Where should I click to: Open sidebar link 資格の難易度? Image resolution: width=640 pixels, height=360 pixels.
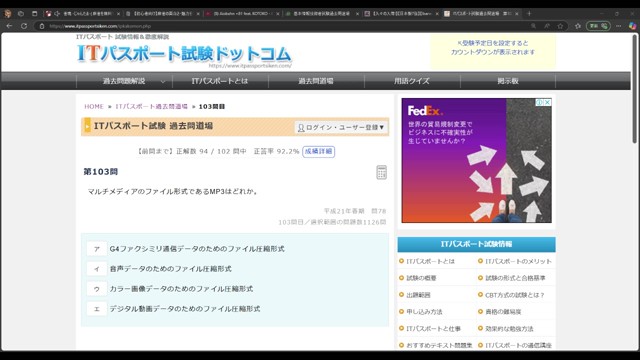tap(503, 311)
